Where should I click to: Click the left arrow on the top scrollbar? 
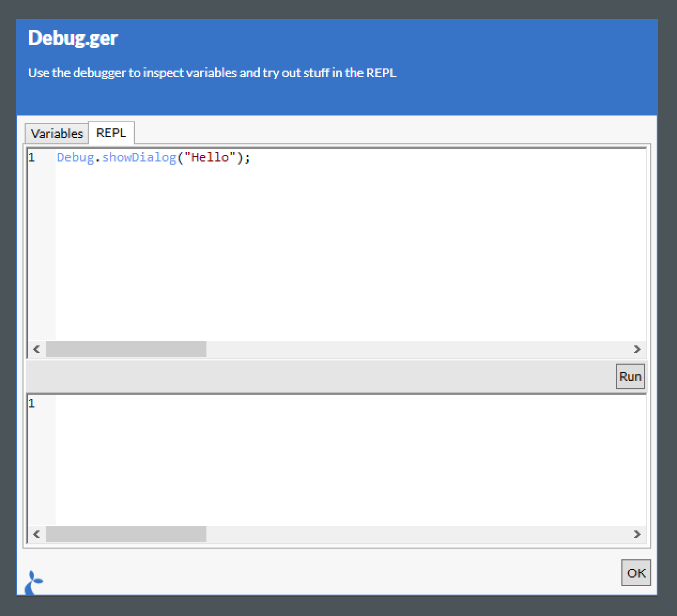(36, 349)
